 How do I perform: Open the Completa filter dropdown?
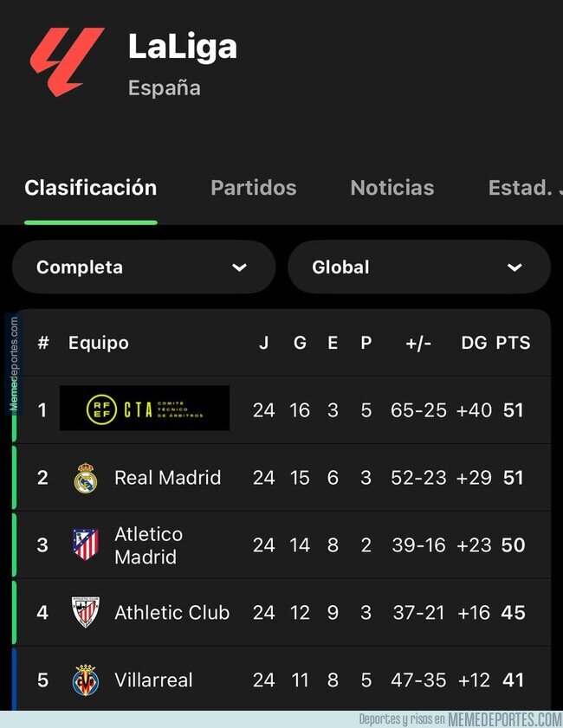pyautogui.click(x=143, y=267)
